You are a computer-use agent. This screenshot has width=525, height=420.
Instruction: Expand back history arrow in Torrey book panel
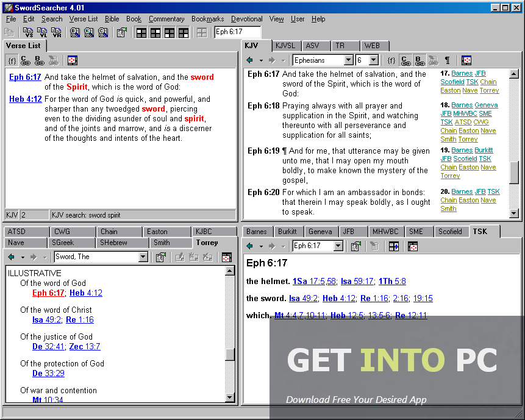point(23,257)
